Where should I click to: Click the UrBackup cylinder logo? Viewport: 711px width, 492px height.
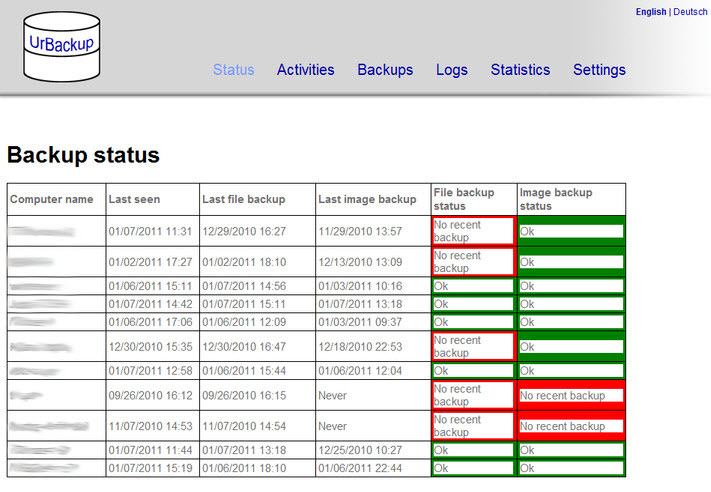[62, 47]
